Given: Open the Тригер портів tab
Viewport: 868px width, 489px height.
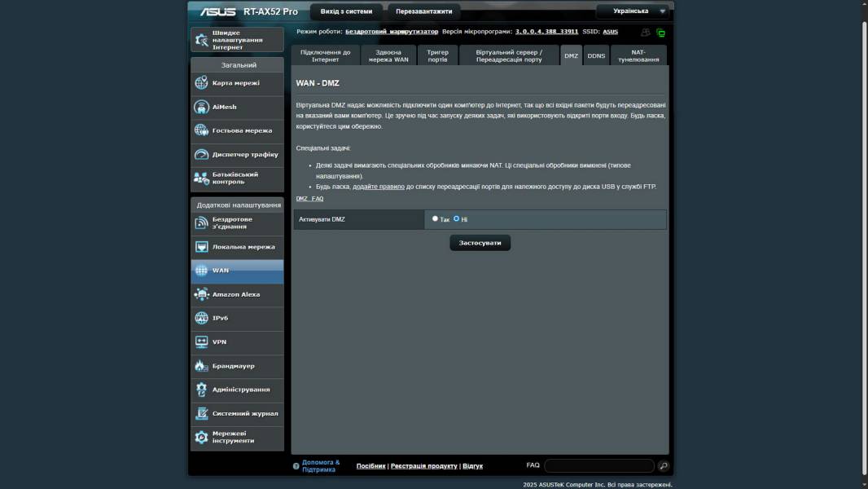Looking at the screenshot, I should (x=437, y=55).
